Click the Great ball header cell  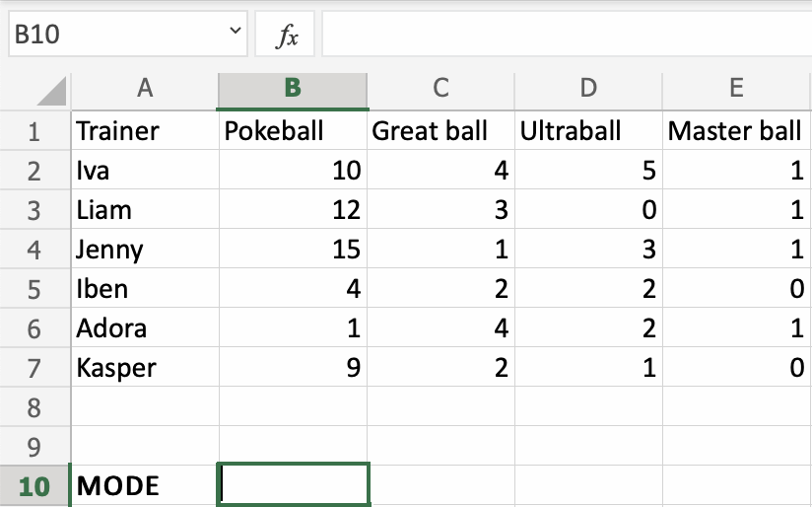[440, 130]
